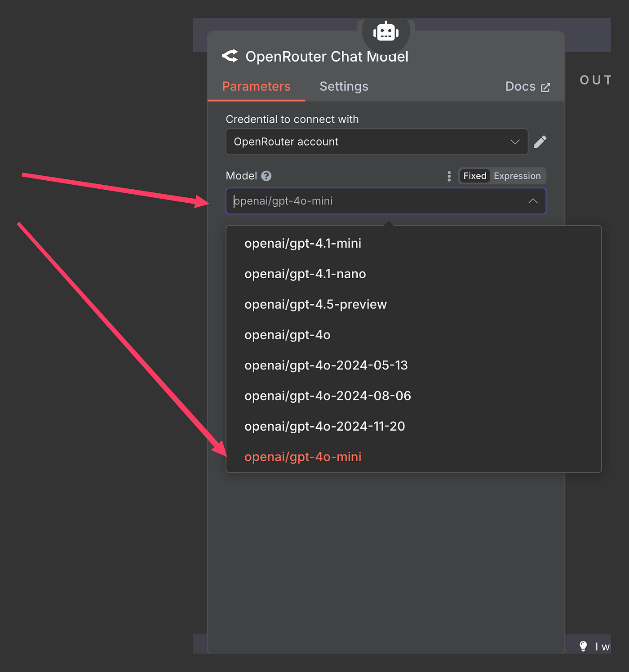Switch Model field to Expression mode
Screen dimensions: 629x672
pos(517,176)
